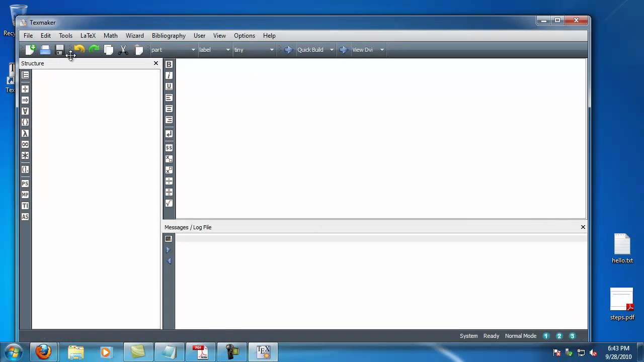Insert the division symbol from editor toolbar

(x=169, y=181)
